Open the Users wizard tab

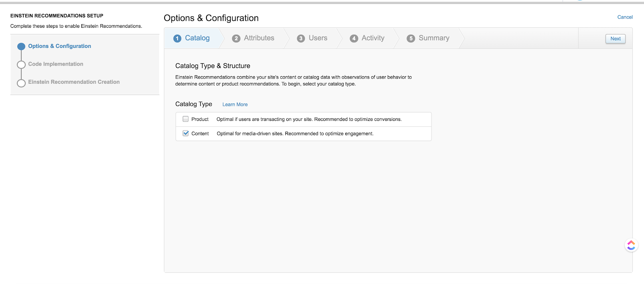[318, 38]
